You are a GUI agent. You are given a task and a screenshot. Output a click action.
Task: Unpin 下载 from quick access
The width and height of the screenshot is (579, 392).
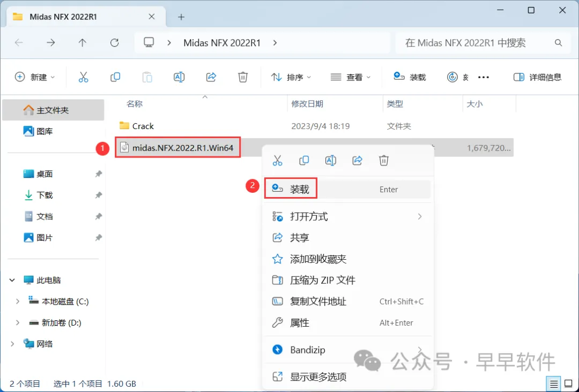tap(98, 195)
